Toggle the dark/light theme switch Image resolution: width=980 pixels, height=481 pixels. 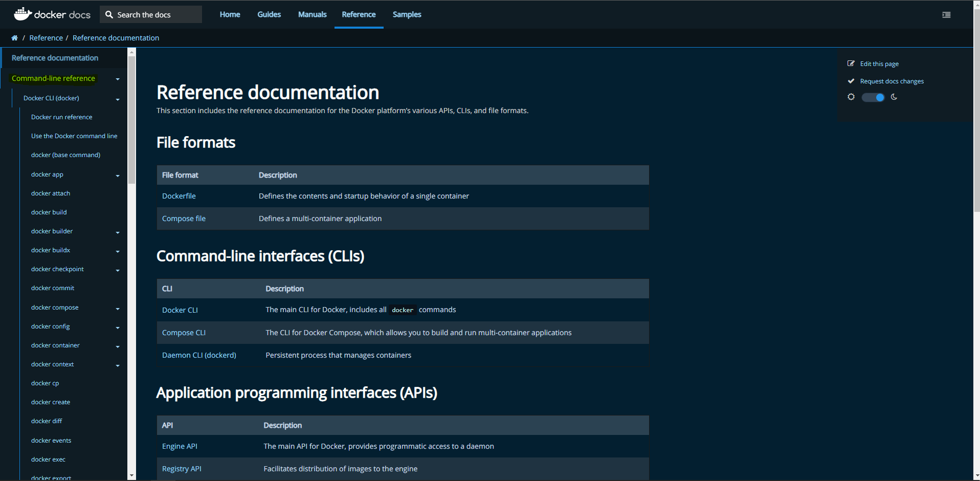(x=873, y=97)
